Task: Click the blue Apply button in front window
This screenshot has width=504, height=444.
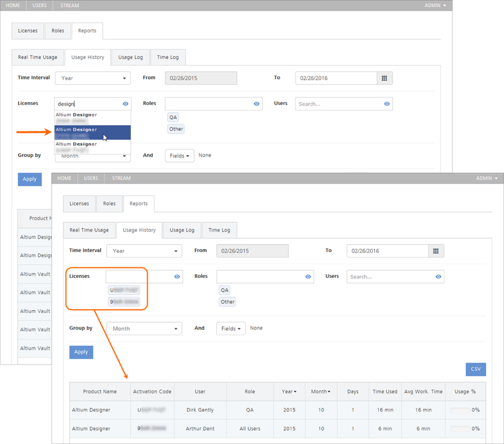Action: pyautogui.click(x=81, y=352)
